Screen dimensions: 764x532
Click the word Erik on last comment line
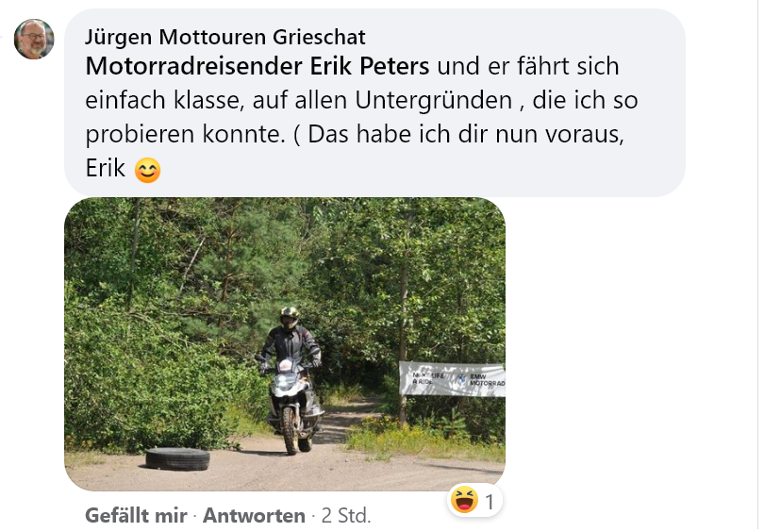(x=106, y=169)
